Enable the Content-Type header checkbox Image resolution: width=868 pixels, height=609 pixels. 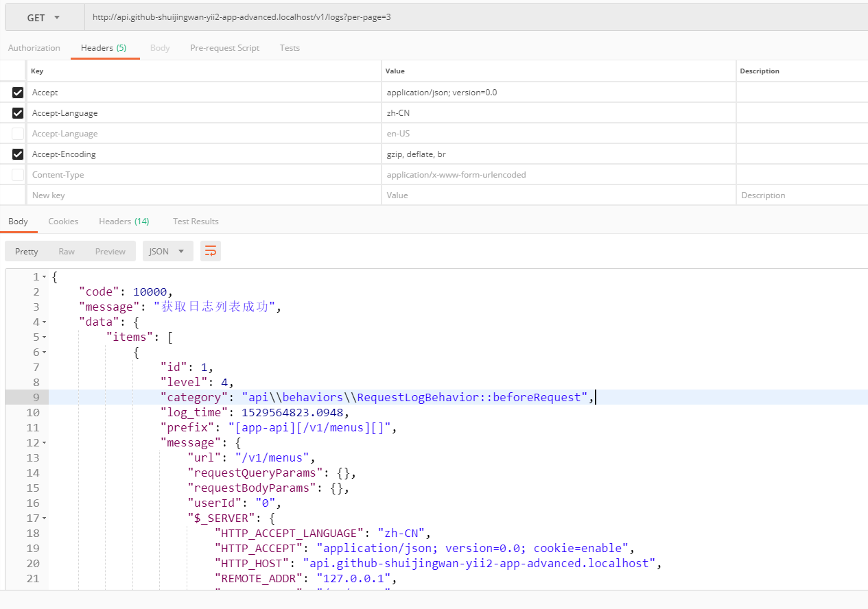[x=18, y=175]
